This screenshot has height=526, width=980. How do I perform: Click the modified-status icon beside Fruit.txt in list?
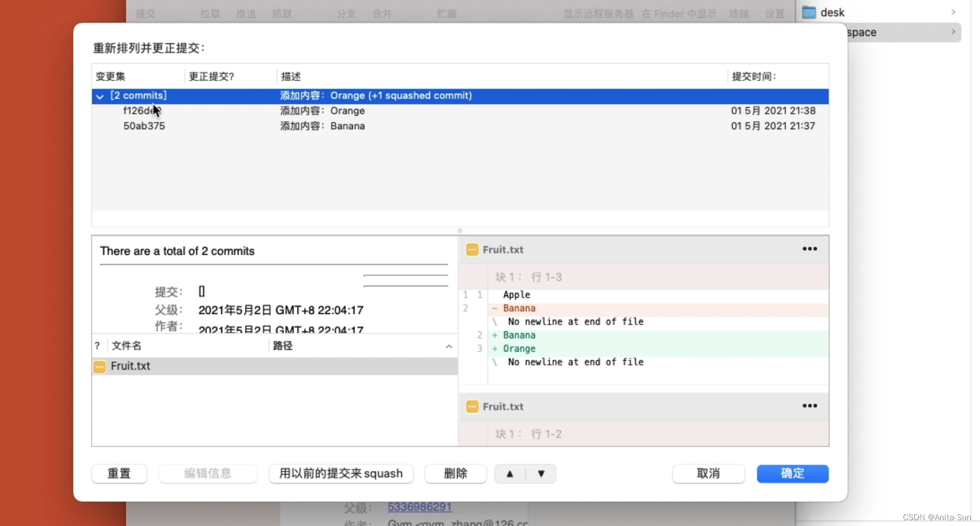[100, 367]
